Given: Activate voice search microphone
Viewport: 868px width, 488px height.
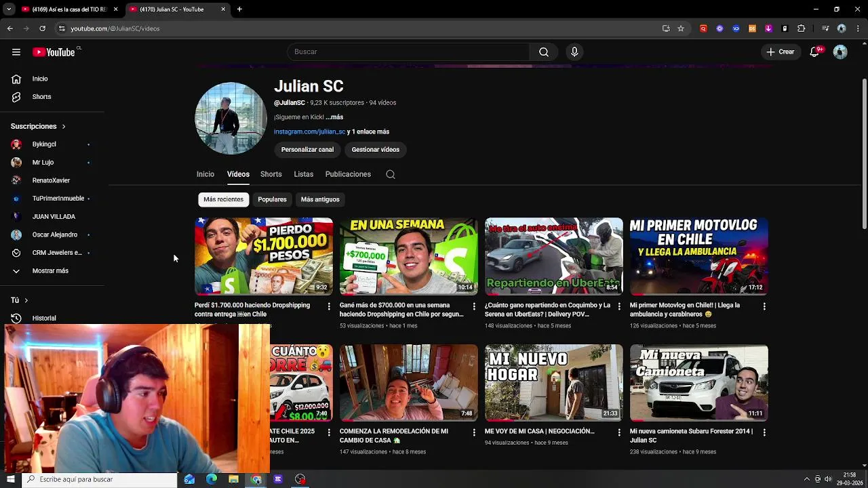Looking at the screenshot, I should point(574,52).
